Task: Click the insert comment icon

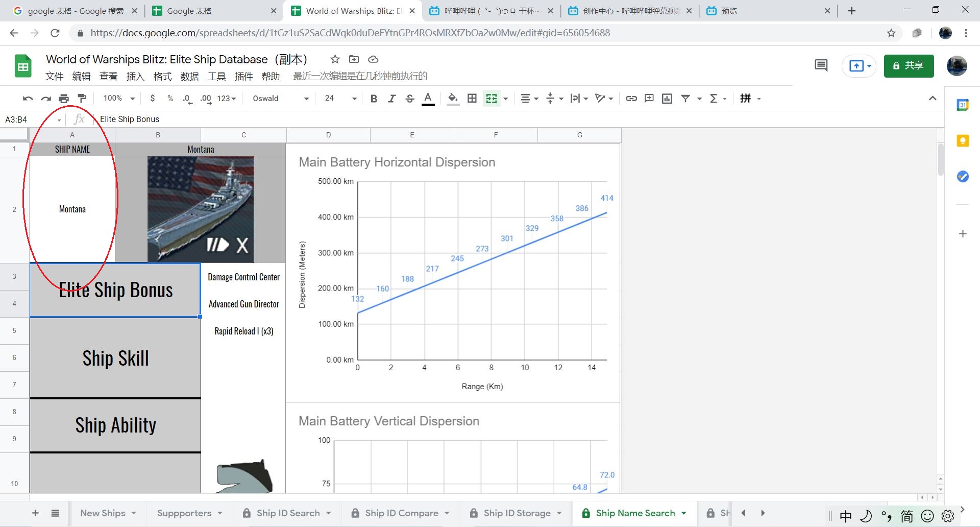Action: (649, 98)
